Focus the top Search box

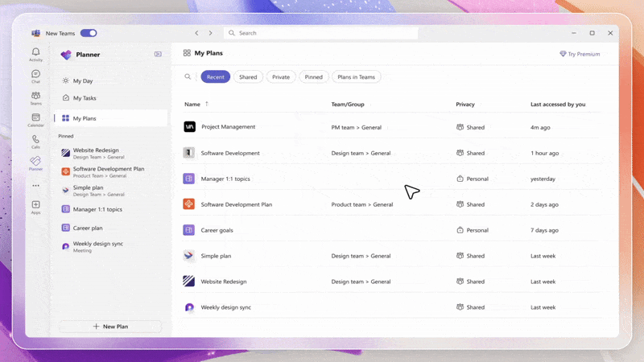click(x=320, y=33)
